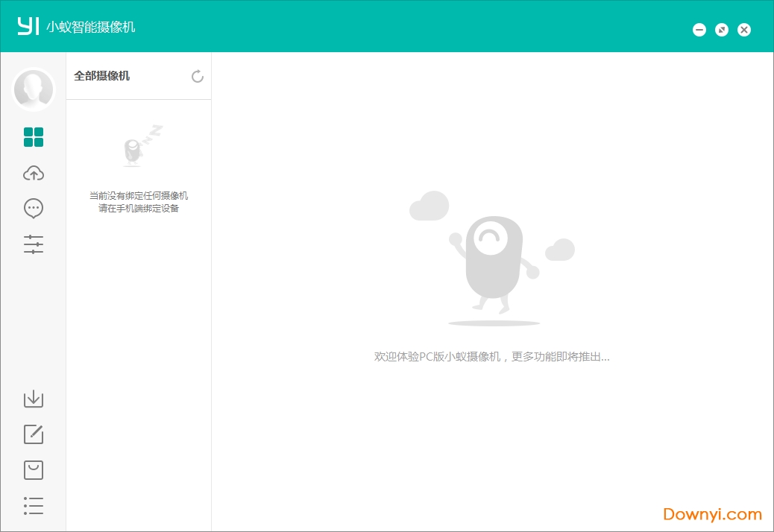The height and width of the screenshot is (532, 774).
Task: Click the welcome message text
Action: pyautogui.click(x=492, y=356)
